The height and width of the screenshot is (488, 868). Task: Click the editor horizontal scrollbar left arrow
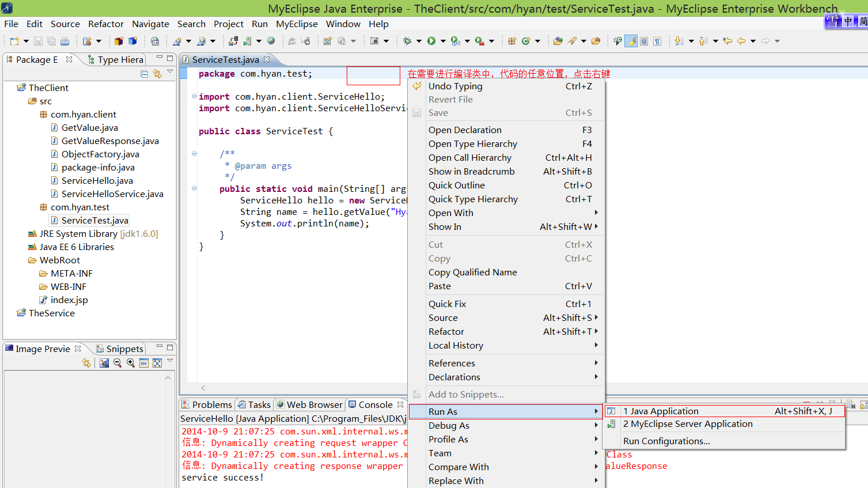pos(203,388)
